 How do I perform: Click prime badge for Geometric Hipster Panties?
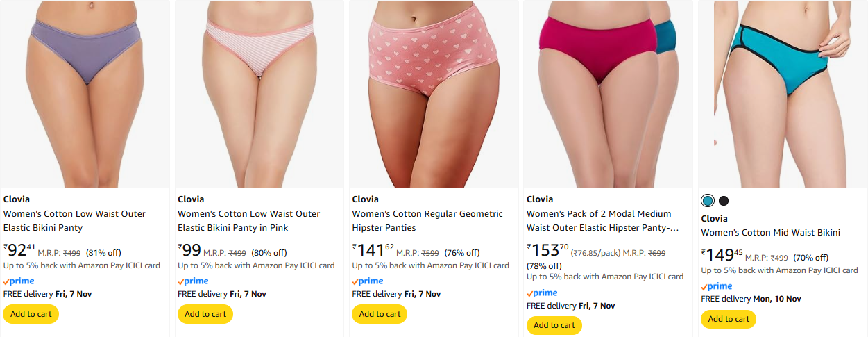pos(367,281)
